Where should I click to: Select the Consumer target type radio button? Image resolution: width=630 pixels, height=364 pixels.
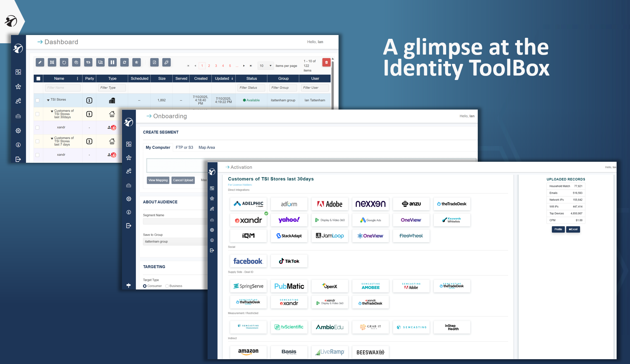point(145,286)
